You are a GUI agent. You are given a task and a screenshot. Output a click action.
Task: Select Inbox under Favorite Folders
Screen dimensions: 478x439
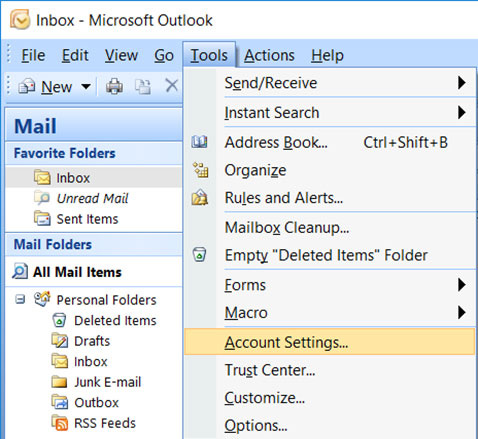click(94, 178)
